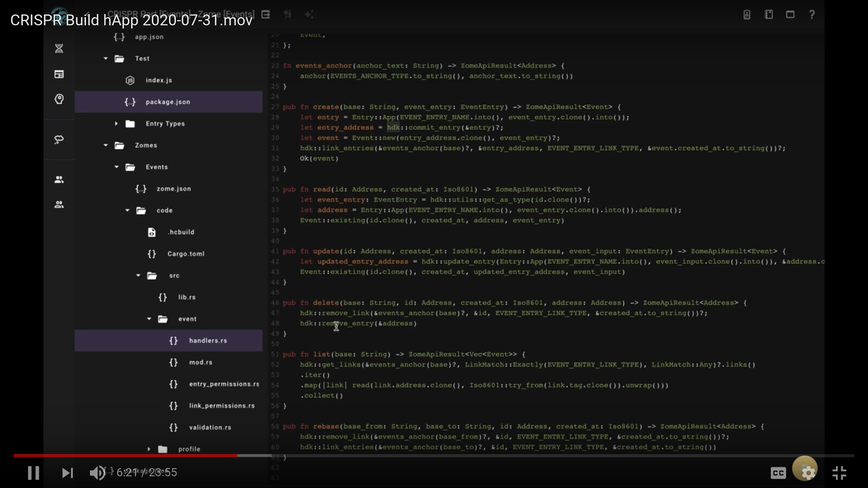Collapse the Zomes folder

pos(105,145)
